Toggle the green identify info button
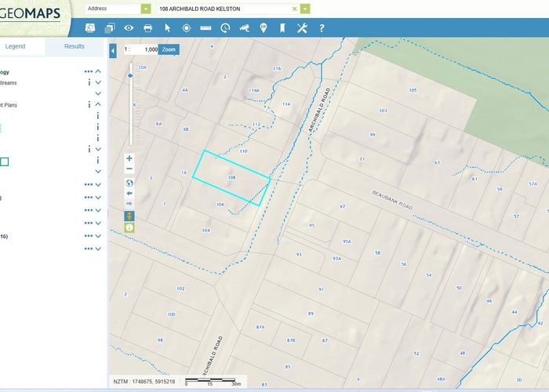 pos(129,227)
